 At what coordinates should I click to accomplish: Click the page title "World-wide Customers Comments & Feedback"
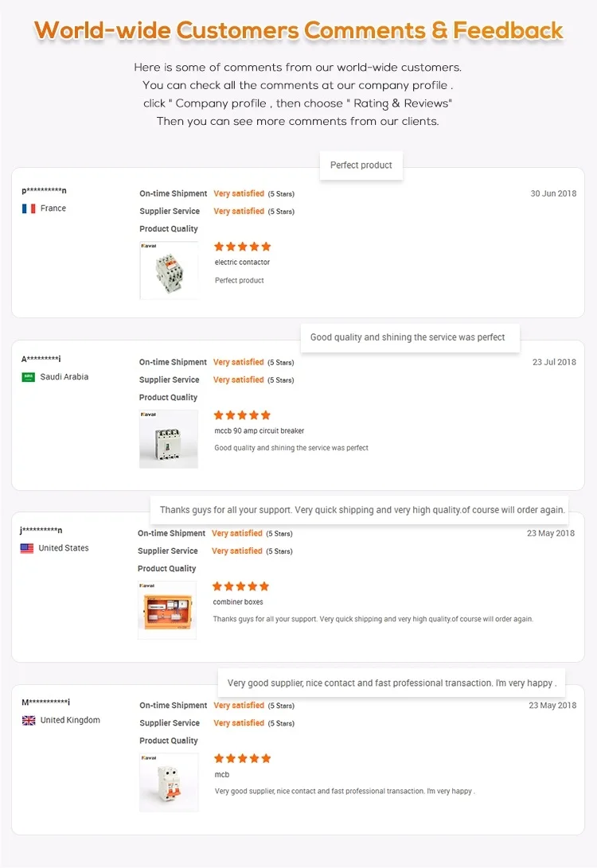pos(298,30)
